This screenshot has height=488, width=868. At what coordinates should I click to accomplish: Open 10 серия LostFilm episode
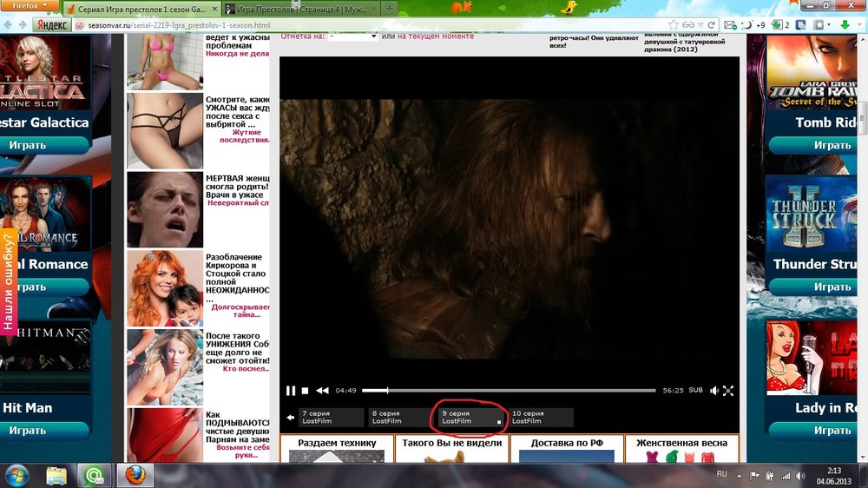point(539,418)
